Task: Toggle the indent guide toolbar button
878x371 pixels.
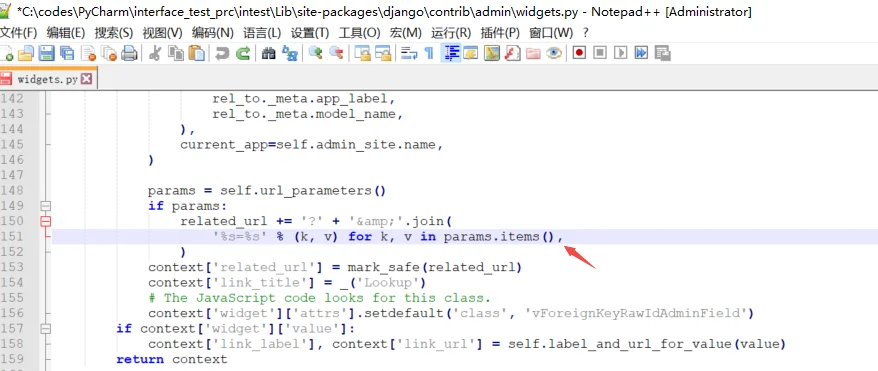Action: point(451,53)
